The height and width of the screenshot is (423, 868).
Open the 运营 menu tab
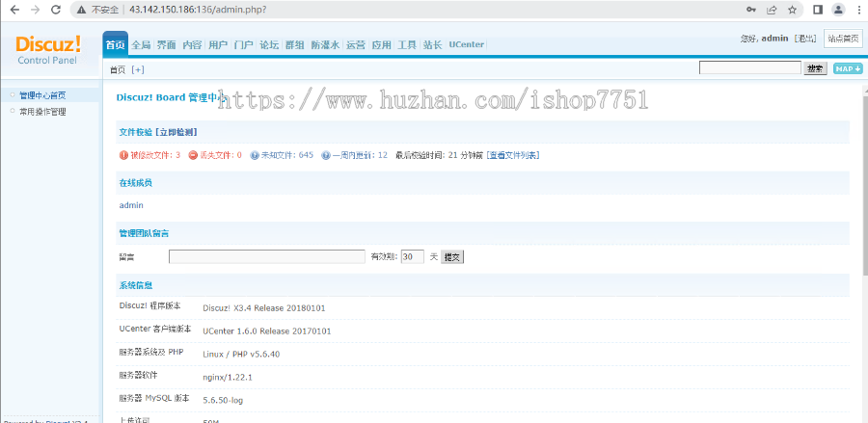[355, 44]
